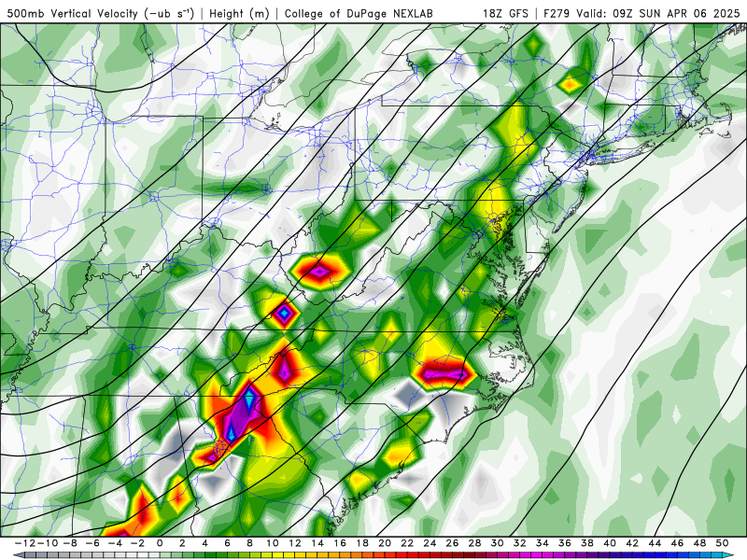Select the 'Height (m)' header label
This screenshot has width=747, height=560.
point(239,13)
